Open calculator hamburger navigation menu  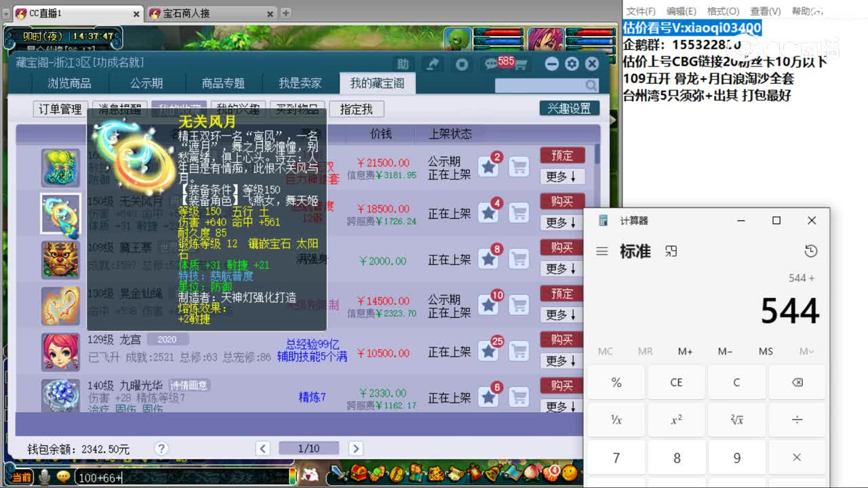[601, 251]
